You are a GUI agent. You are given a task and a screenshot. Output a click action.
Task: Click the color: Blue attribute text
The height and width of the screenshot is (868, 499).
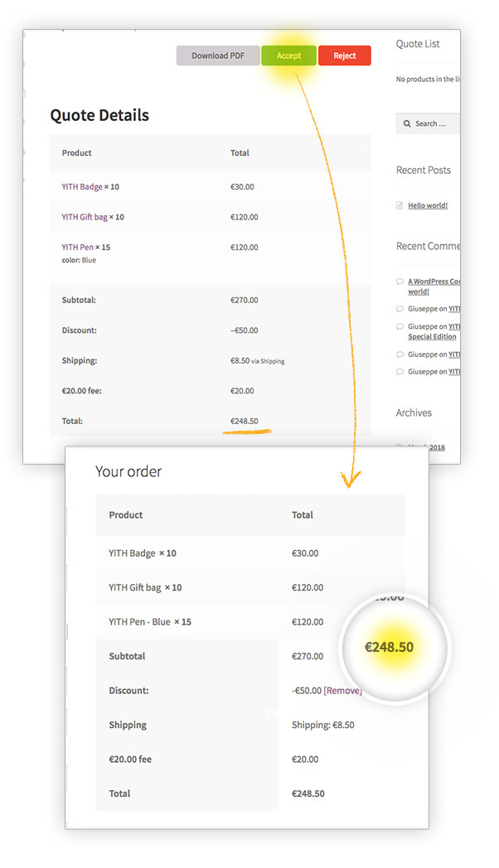click(79, 260)
